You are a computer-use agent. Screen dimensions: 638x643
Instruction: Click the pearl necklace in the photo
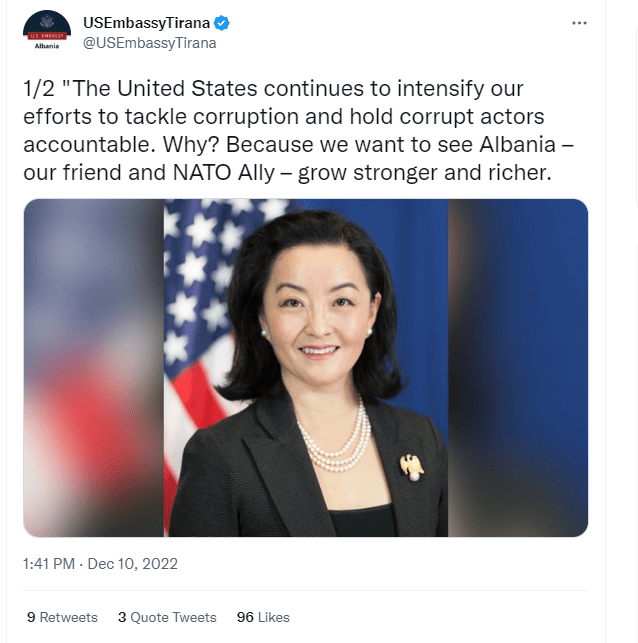click(x=334, y=443)
